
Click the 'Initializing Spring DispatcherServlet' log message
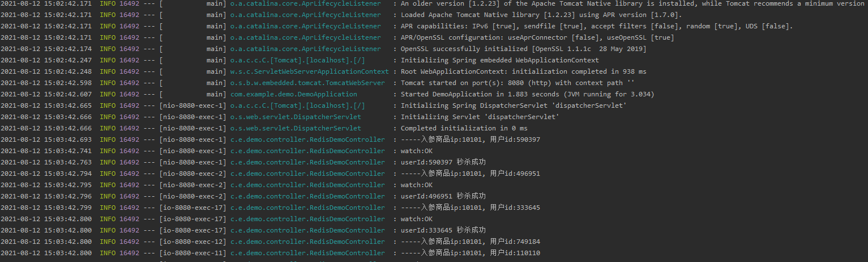click(x=513, y=105)
